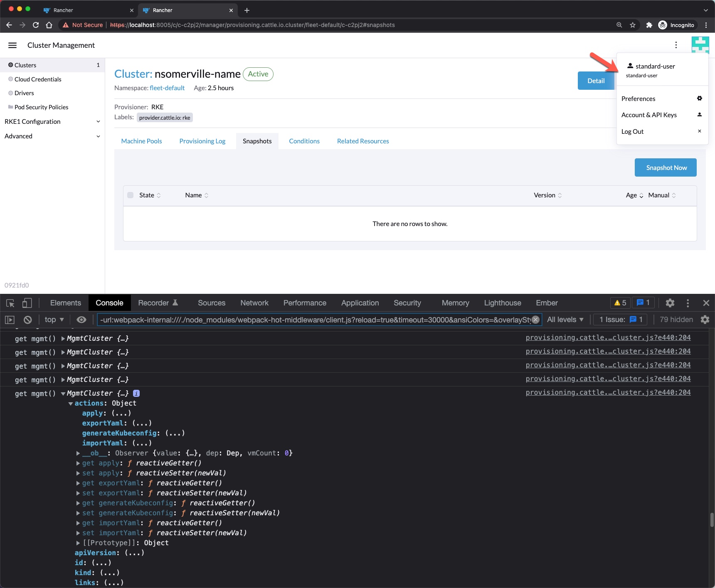The image size is (715, 588).
Task: Reload the page
Action: point(36,25)
